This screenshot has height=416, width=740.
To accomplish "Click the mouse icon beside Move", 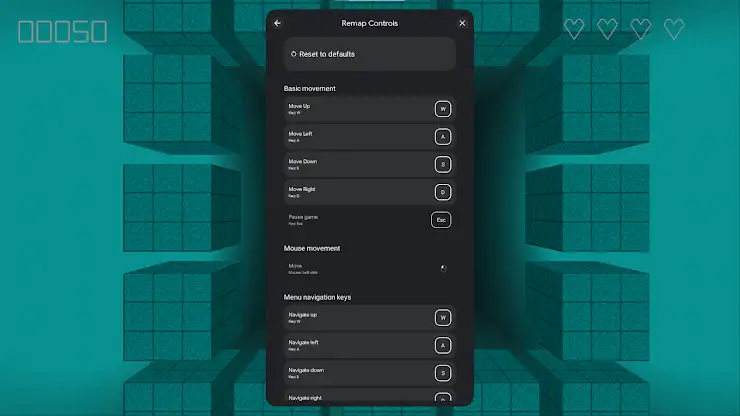I will [443, 269].
